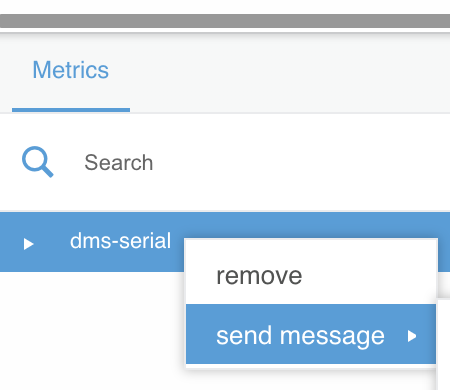Click the blue row area left of the dms-serial triangle
Viewport: 450px width, 390px height.
pyautogui.click(x=11, y=242)
